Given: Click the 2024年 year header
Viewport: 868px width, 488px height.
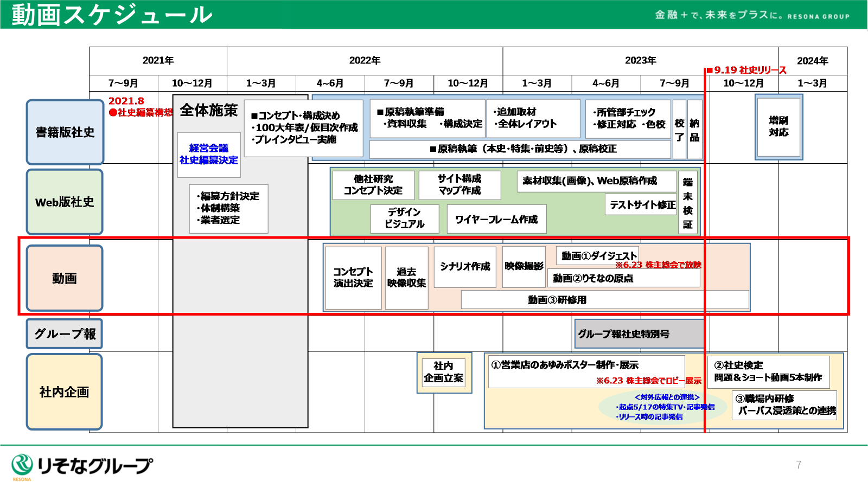Looking at the screenshot, I should [812, 61].
